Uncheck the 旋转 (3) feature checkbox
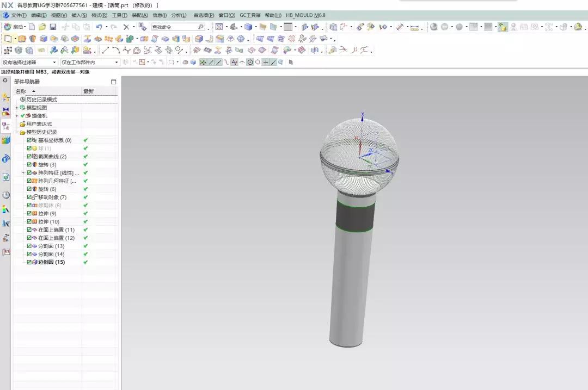The image size is (588, 390). click(x=29, y=164)
